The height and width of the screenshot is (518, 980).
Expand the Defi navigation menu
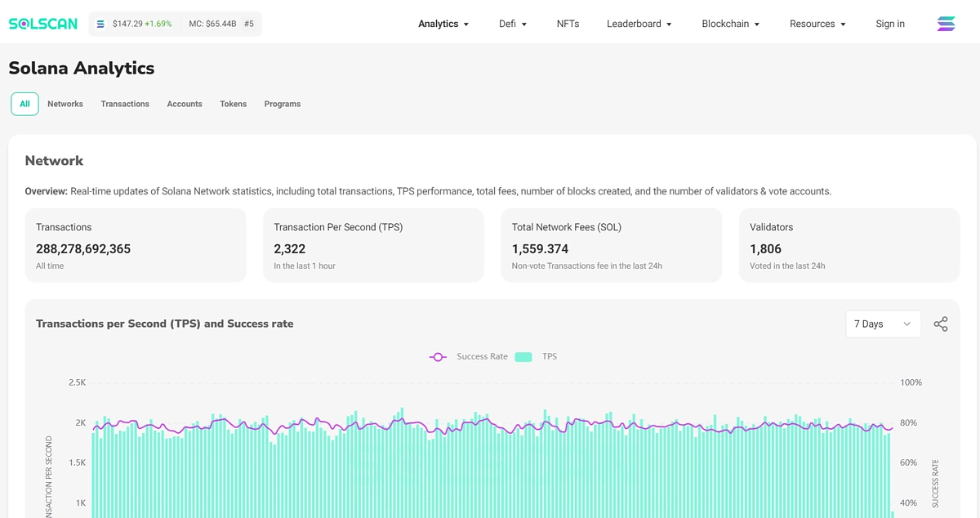click(x=513, y=24)
